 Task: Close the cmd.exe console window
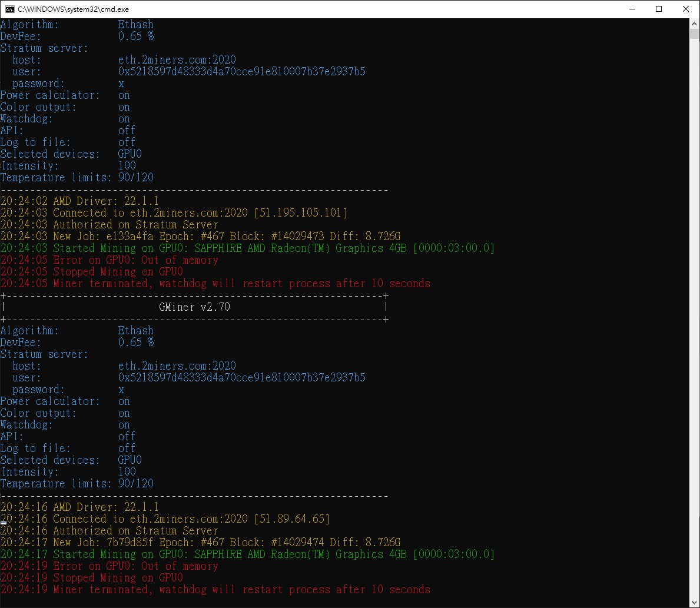tap(686, 9)
